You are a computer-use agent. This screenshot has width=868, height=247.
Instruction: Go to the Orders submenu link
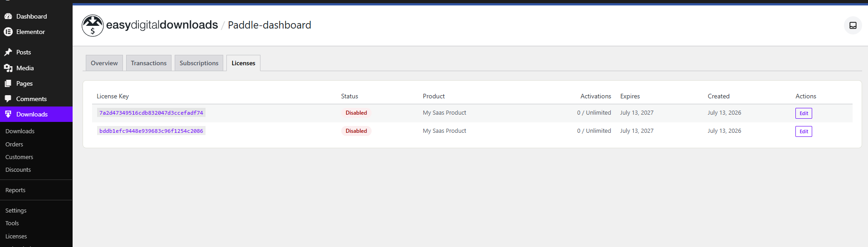[14, 144]
